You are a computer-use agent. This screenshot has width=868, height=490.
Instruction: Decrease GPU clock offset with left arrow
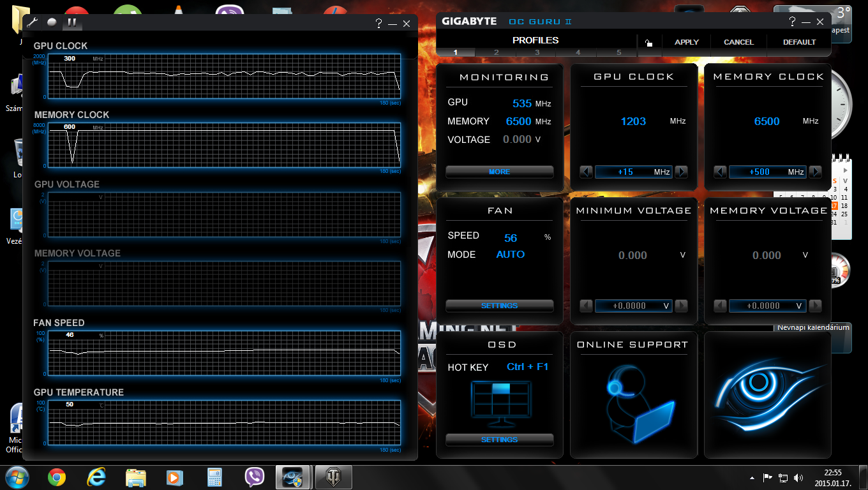pos(586,172)
